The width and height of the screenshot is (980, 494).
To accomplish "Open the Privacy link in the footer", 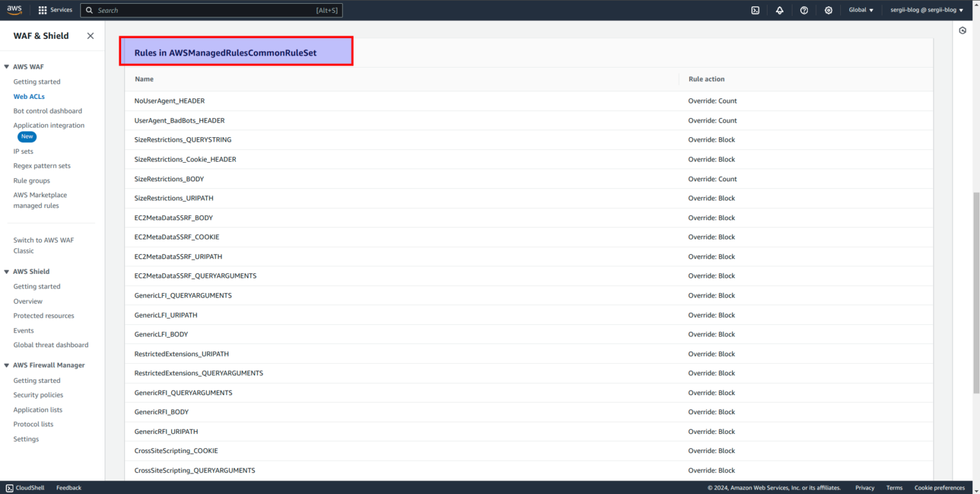I will coord(865,487).
